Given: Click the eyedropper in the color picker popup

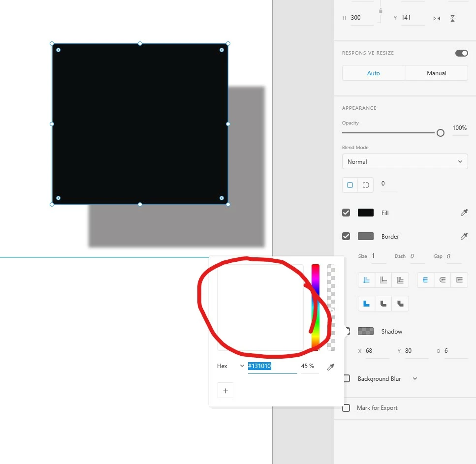Looking at the screenshot, I should [x=331, y=367].
